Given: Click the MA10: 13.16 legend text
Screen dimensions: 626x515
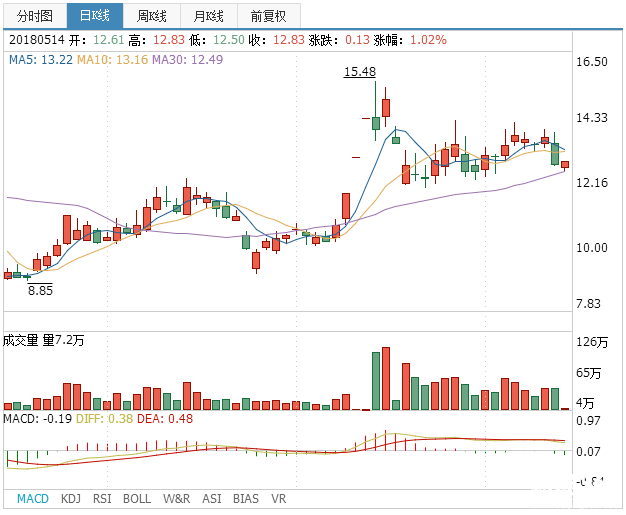Looking at the screenshot, I should [x=112, y=60].
